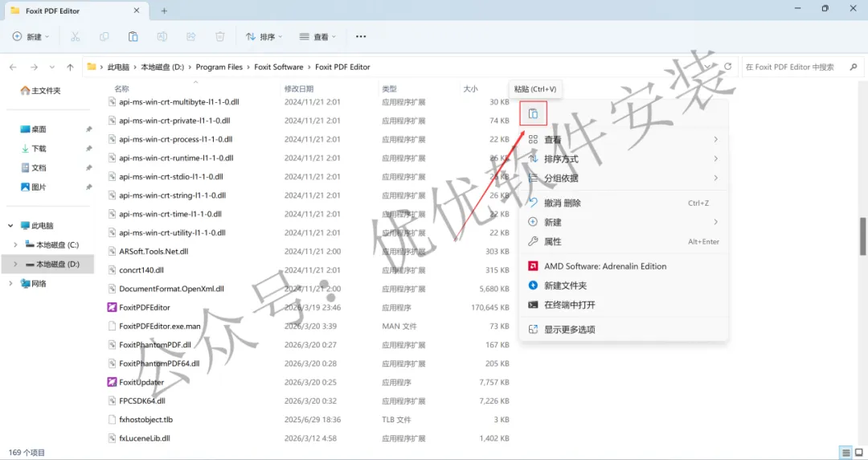The image size is (868, 460).
Task: Open the View (查看) dropdown in toolbar
Action: point(317,36)
